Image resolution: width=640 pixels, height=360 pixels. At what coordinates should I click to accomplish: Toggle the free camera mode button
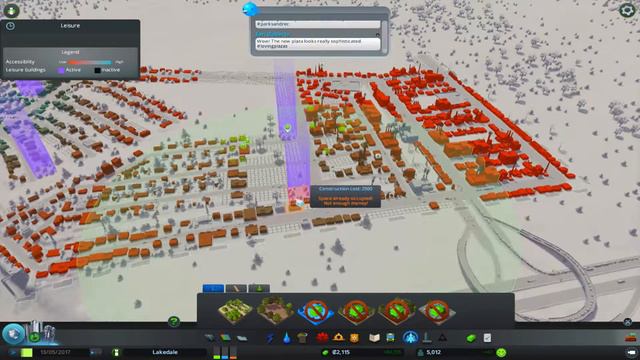pyautogui.click(x=631, y=352)
